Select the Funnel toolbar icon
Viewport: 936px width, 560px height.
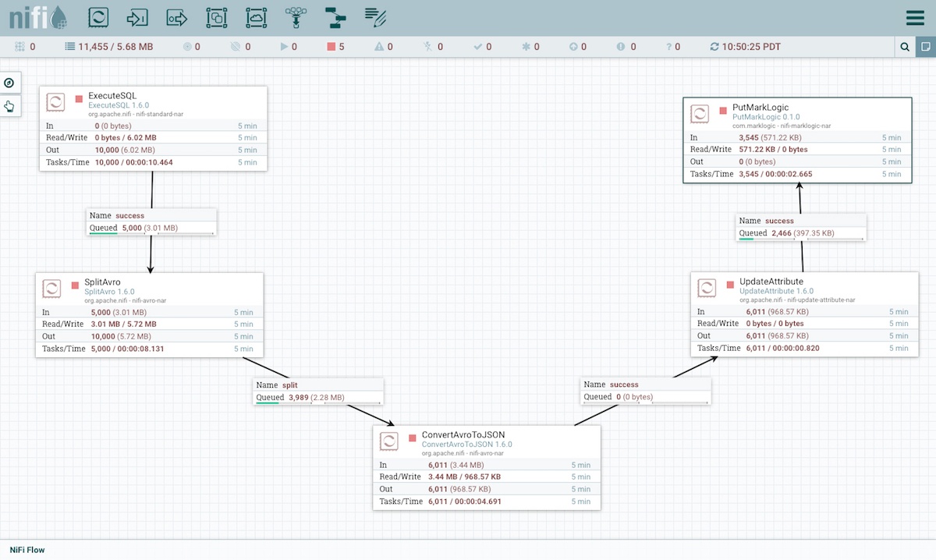(296, 17)
